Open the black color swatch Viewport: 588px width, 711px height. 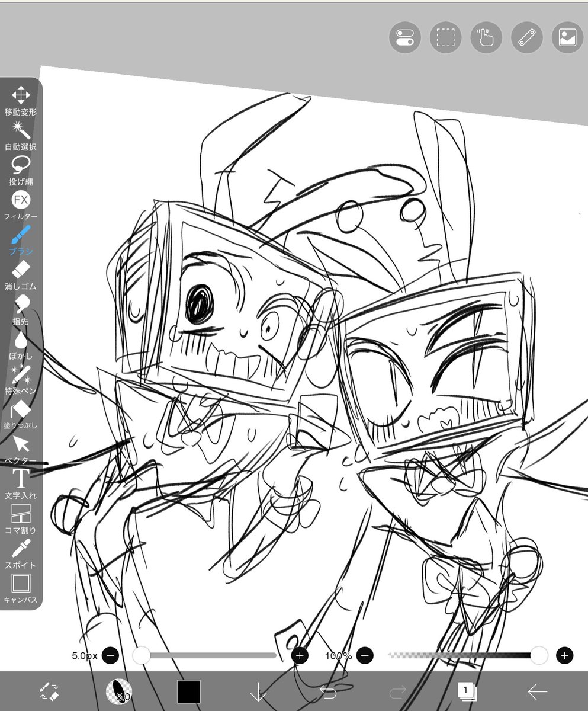[189, 691]
